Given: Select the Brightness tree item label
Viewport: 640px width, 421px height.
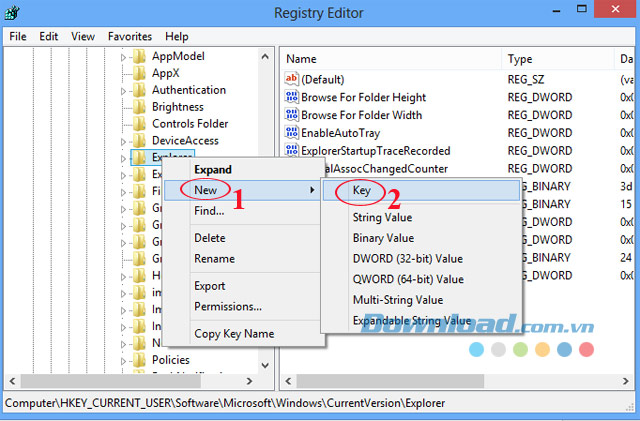Looking at the screenshot, I should point(178,107).
